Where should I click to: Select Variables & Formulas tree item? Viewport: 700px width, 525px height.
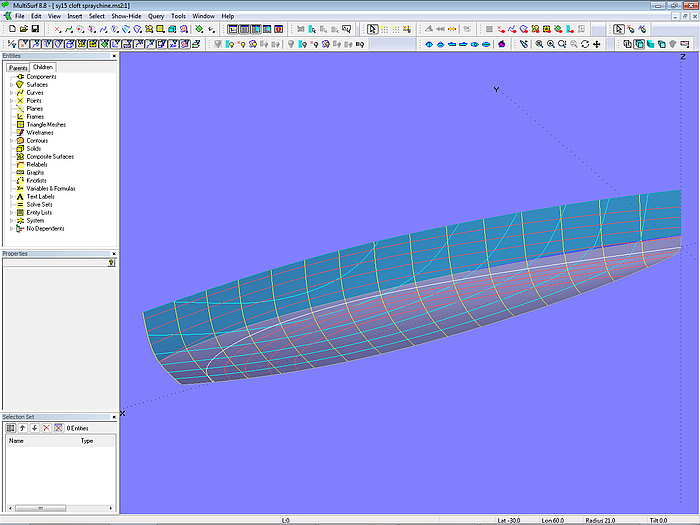click(x=50, y=189)
